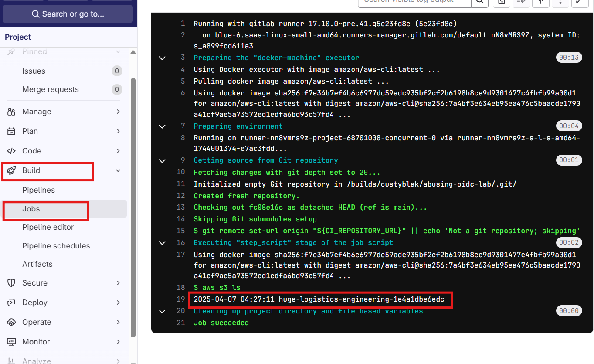Click the 'Search or go to...' button

coord(68,14)
